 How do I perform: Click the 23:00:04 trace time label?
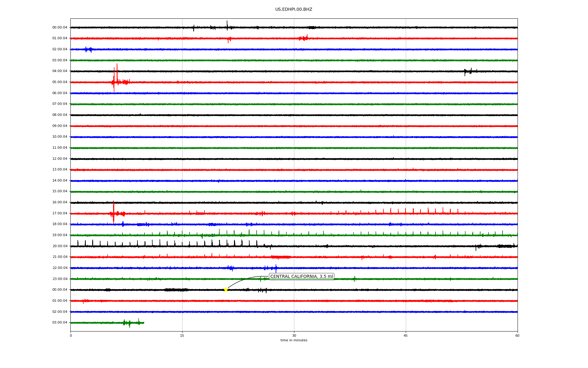tap(60, 279)
